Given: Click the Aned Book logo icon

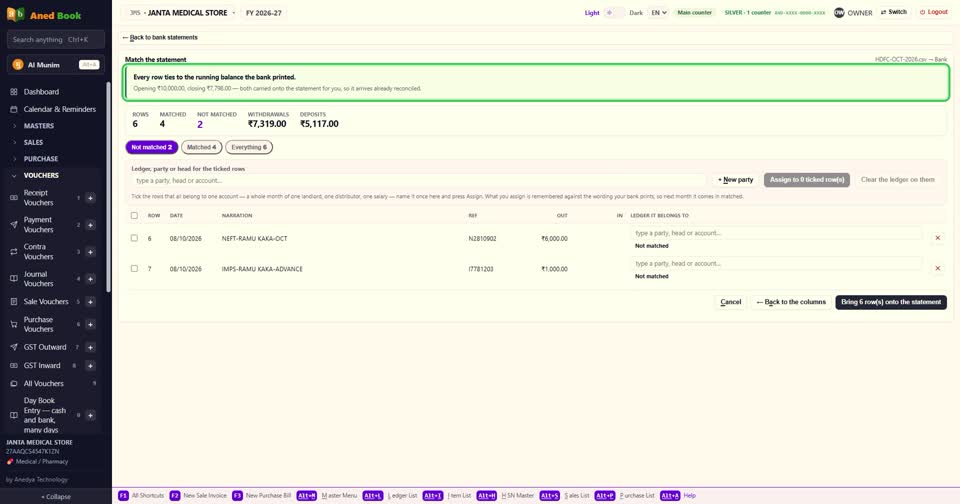Looking at the screenshot, I should [x=15, y=15].
